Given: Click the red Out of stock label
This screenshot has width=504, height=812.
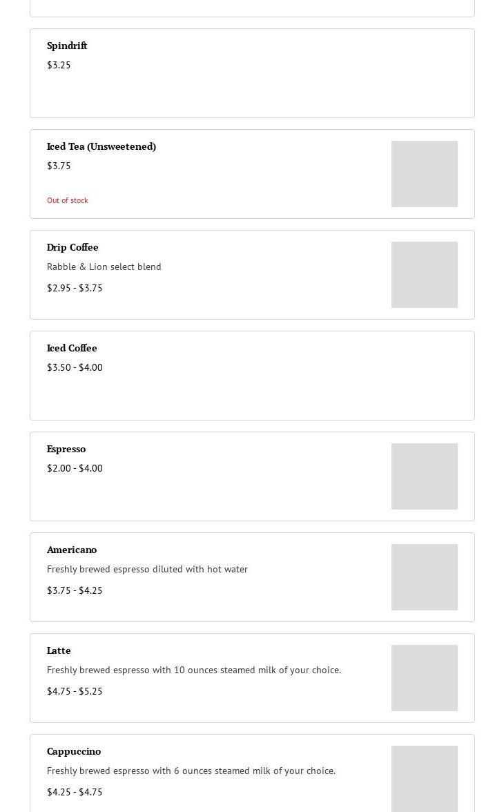Looking at the screenshot, I should [68, 200].
